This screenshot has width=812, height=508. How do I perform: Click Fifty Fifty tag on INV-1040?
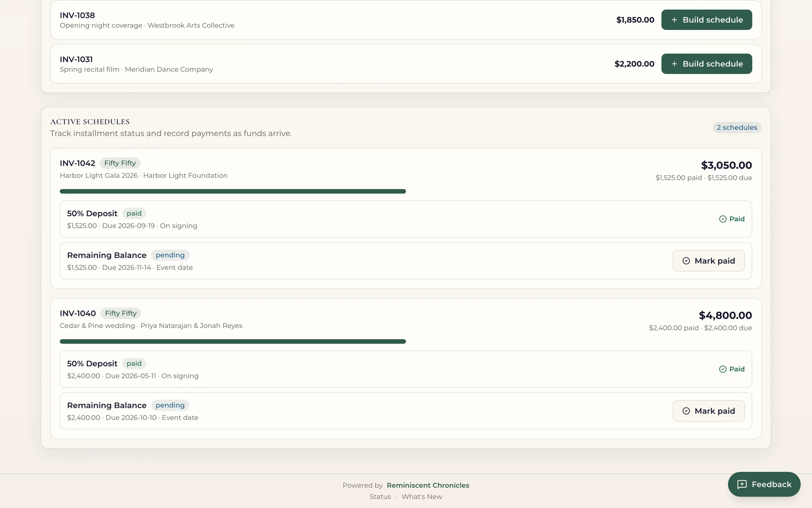point(121,313)
